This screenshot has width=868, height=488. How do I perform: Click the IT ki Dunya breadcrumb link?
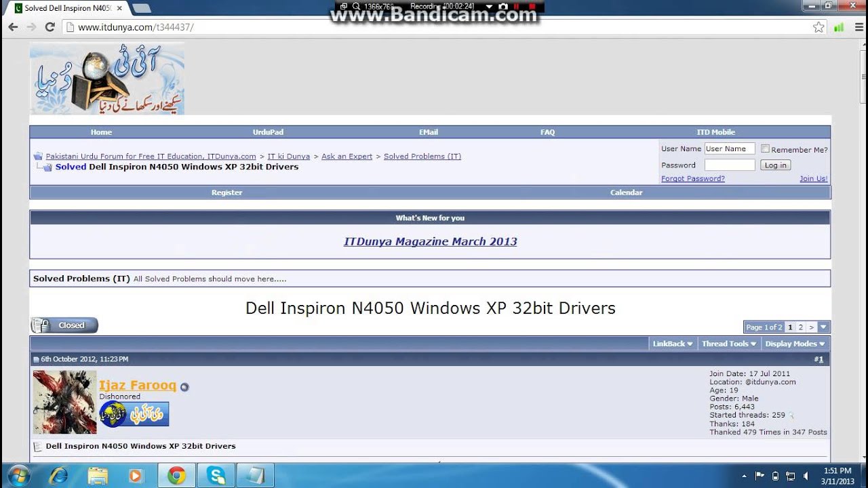[288, 157]
